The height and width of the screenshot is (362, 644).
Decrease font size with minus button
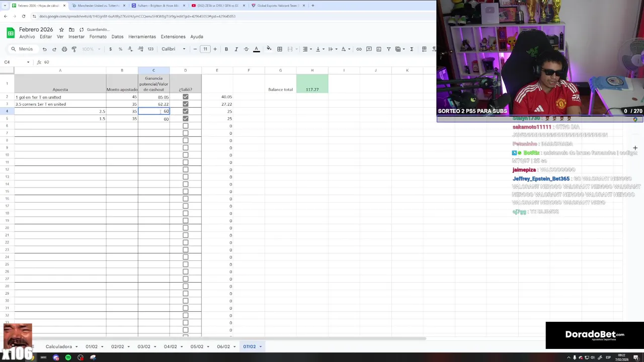[x=195, y=49]
